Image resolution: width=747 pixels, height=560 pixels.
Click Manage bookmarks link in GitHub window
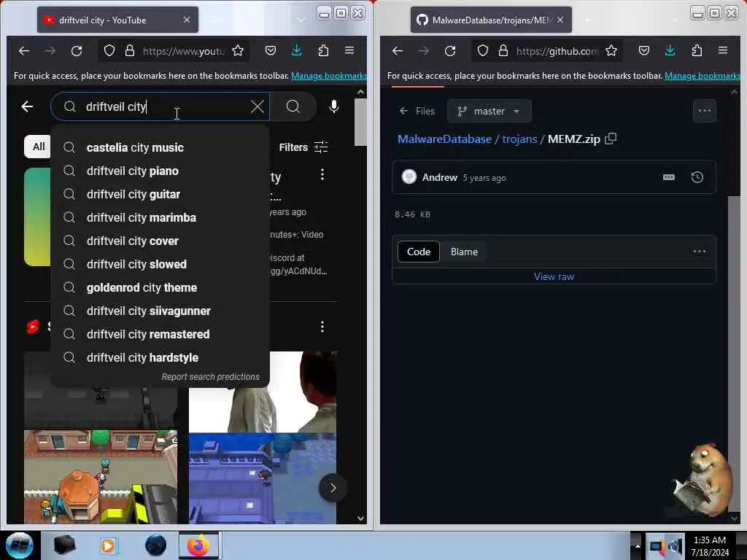(703, 76)
